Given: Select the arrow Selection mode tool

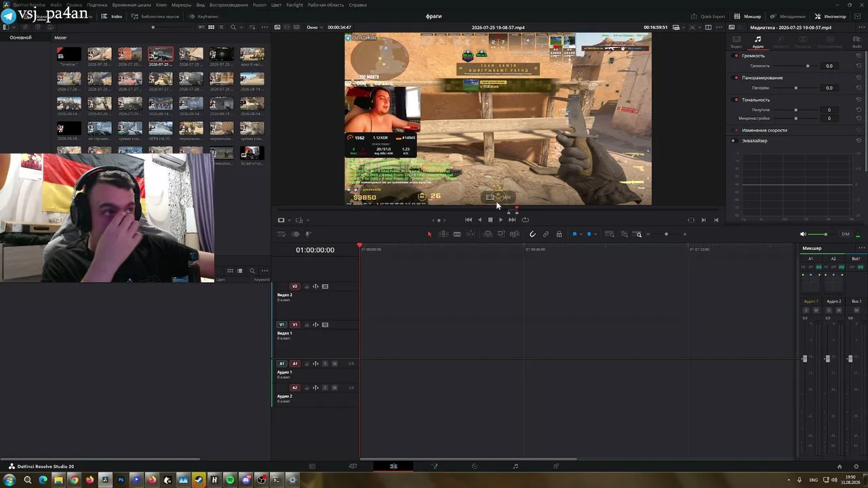Looking at the screenshot, I should (429, 235).
